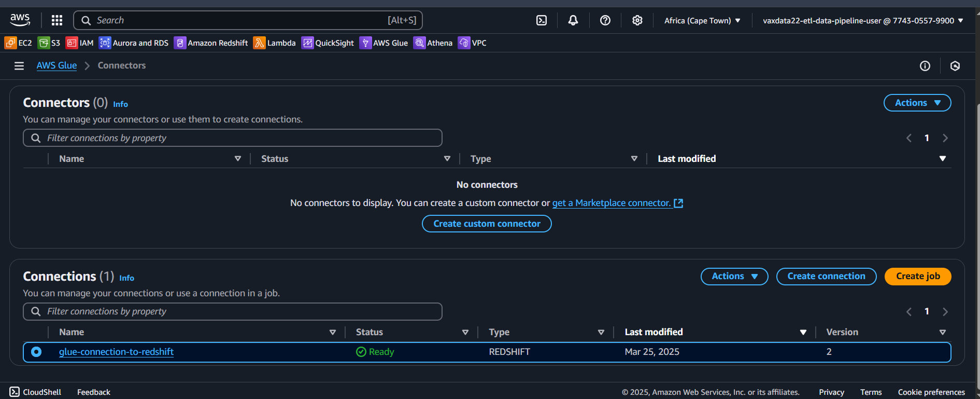The image size is (980, 399).
Task: Click the AWS Glue breadcrumb link
Action: (x=56, y=65)
